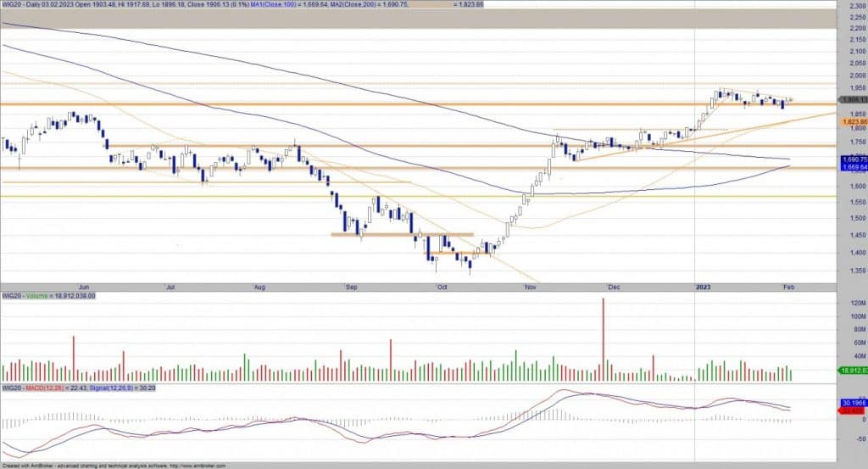Click the 1,906.13 last price label
This screenshot has width=868, height=469.
pos(851,100)
